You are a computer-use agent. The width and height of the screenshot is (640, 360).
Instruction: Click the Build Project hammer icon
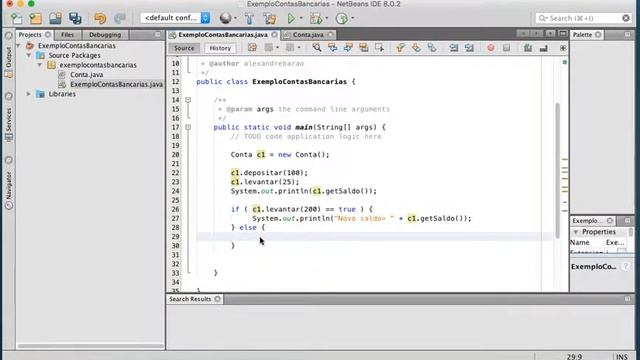coord(249,18)
